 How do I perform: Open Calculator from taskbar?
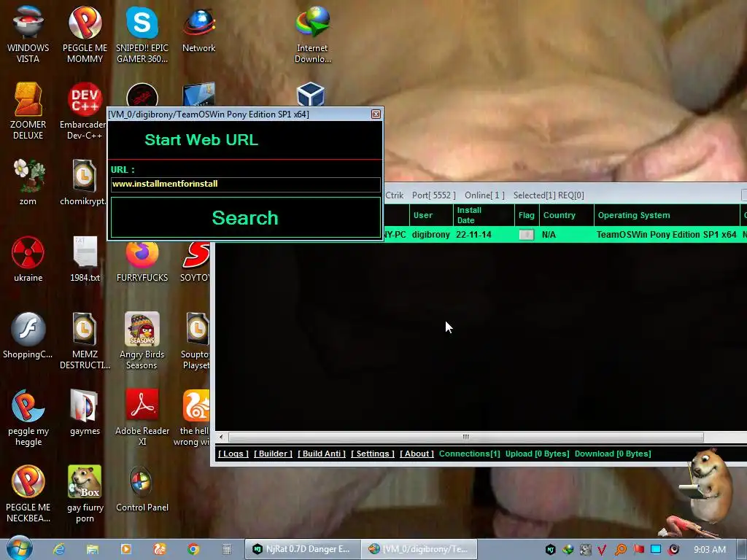(x=227, y=549)
